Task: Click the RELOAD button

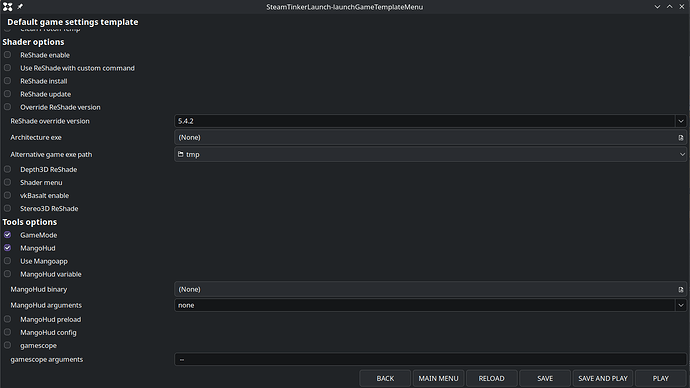Action: point(492,378)
